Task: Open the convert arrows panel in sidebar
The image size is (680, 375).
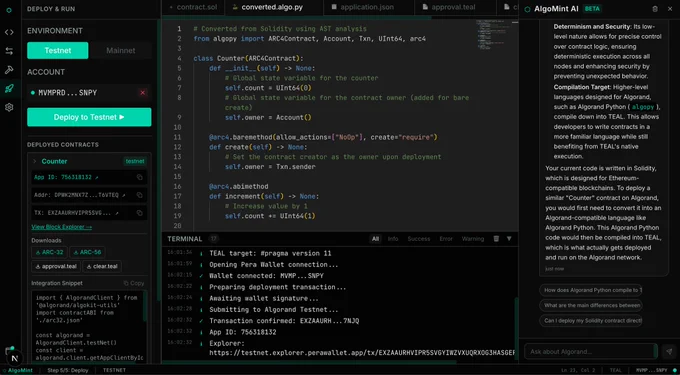Action: [x=9, y=51]
